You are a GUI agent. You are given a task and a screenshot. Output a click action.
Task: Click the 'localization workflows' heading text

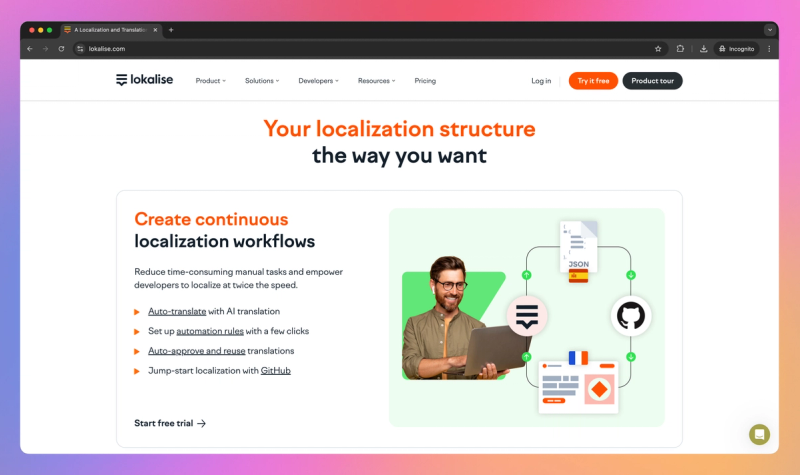click(224, 241)
